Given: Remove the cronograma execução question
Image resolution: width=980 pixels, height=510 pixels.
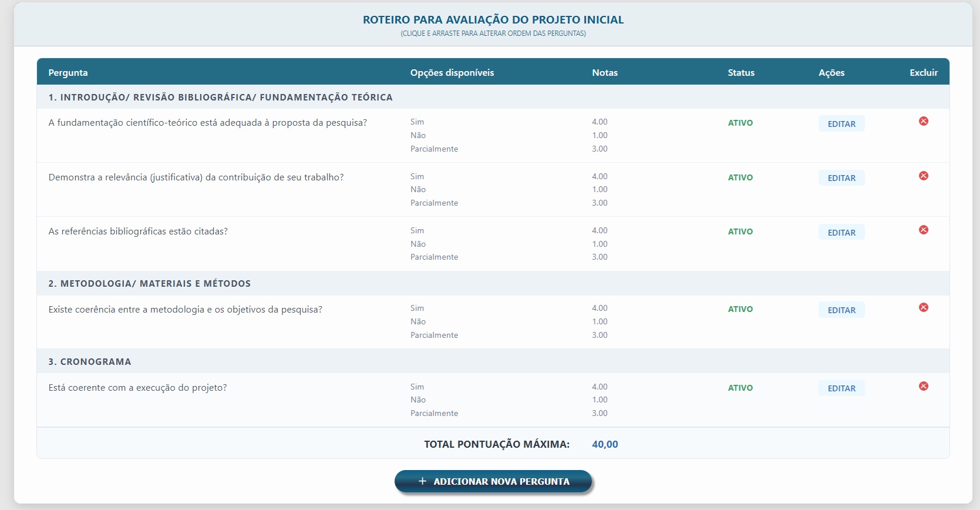Looking at the screenshot, I should 923,386.
